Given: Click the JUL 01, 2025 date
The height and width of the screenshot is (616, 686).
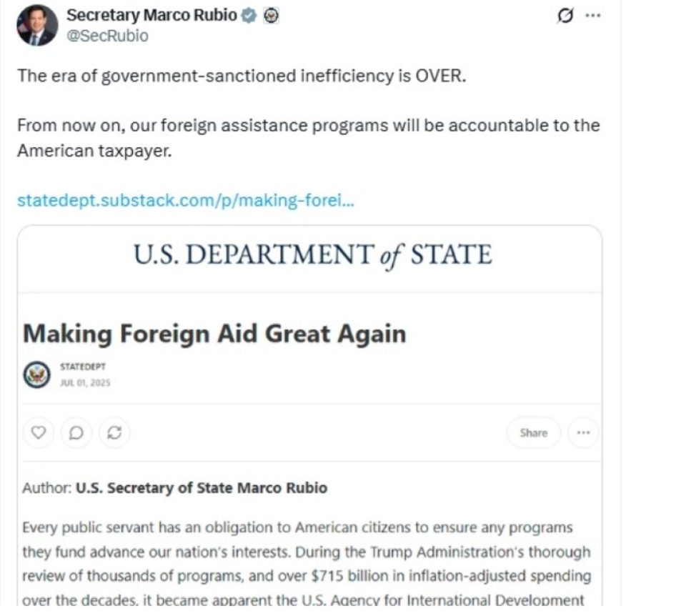Looking at the screenshot, I should click(x=85, y=382).
